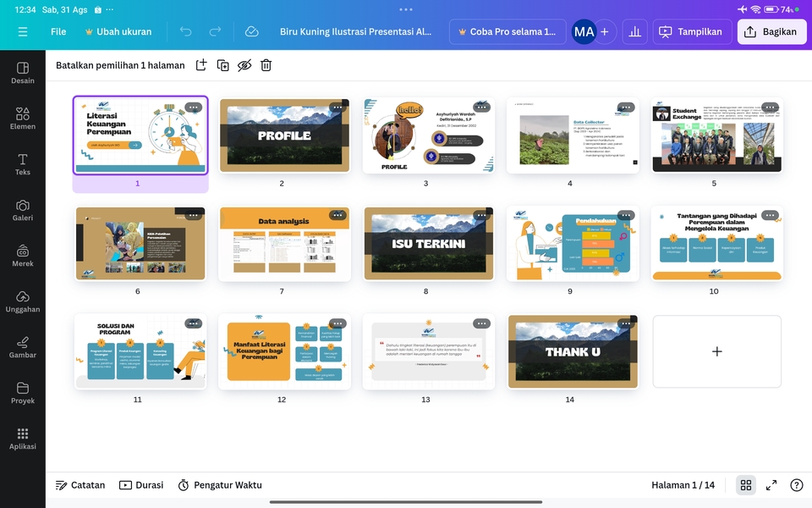Viewport: 812px width, 508px height.
Task: Click the Coba Pro trial button
Action: click(x=507, y=31)
